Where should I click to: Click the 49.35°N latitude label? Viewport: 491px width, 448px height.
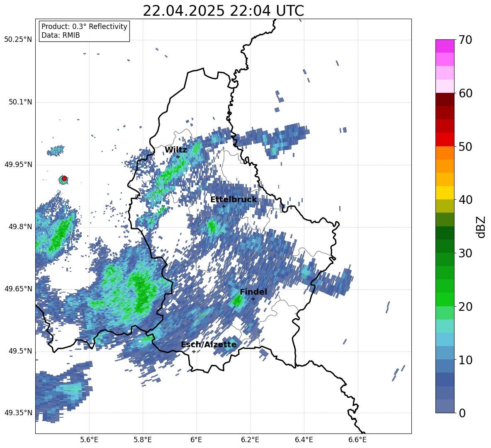coord(18,413)
